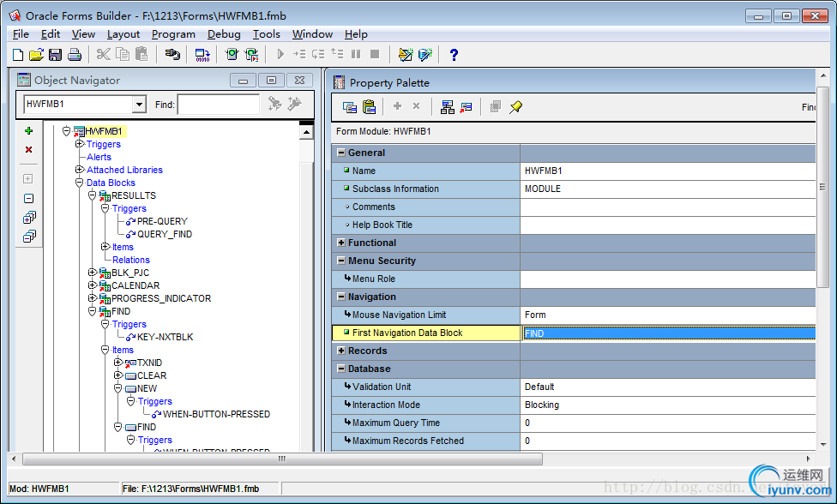837x504 pixels.
Task: Click the Property Class icon in Property Palette
Action: coord(448,107)
